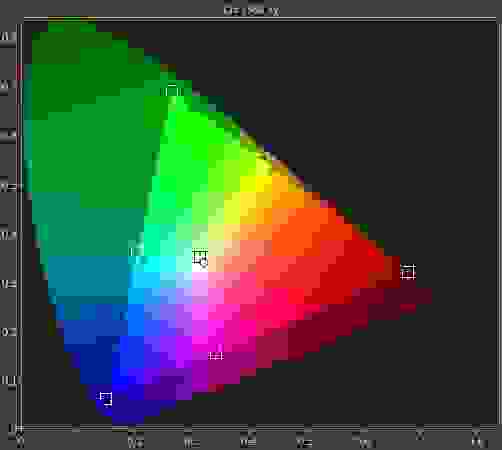Select the white point marker at center
The width and height of the screenshot is (502, 450).
[200, 259]
